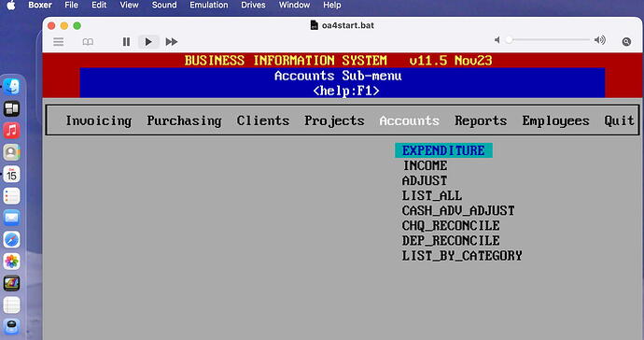644x340 pixels.
Task: Choose the LIST_ALL sub-menu entry
Action: click(432, 196)
